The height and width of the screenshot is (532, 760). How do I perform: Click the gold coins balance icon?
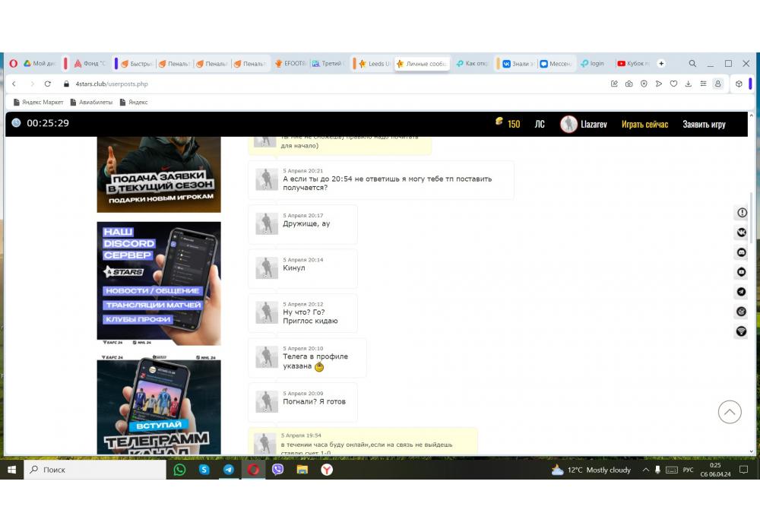click(499, 122)
